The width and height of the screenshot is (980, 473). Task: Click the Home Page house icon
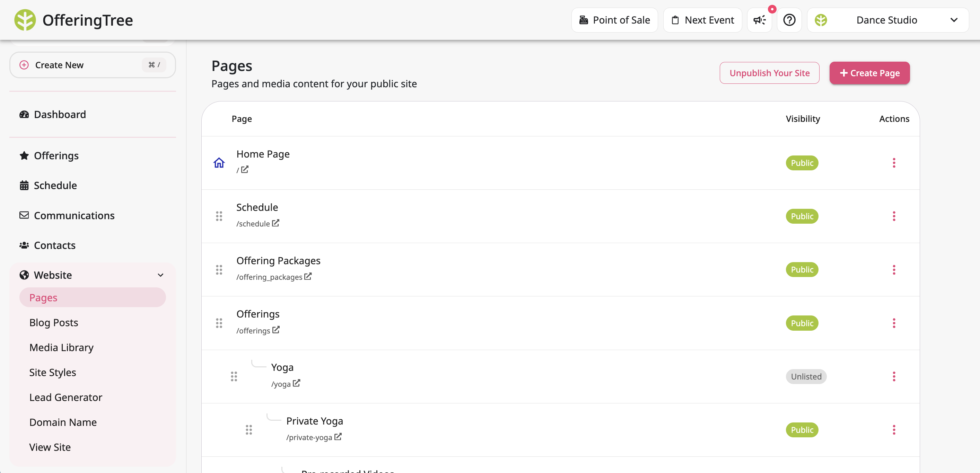(219, 163)
